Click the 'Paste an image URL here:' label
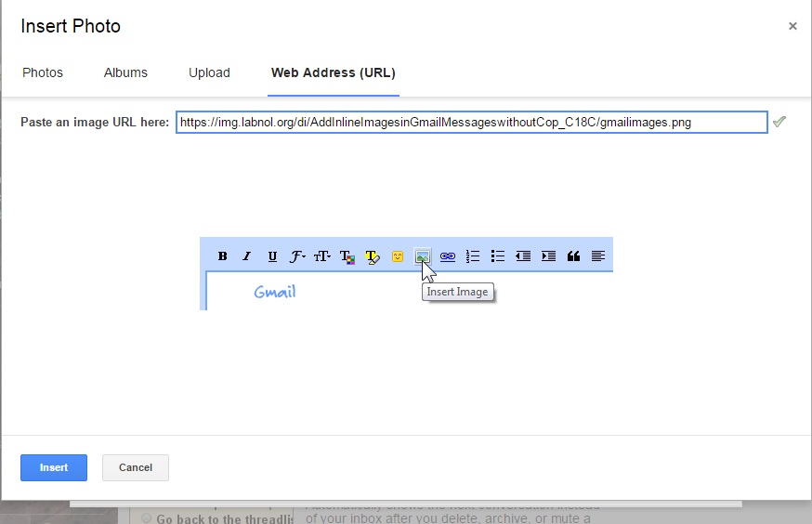Image resolution: width=812 pixels, height=524 pixels. pyautogui.click(x=95, y=123)
